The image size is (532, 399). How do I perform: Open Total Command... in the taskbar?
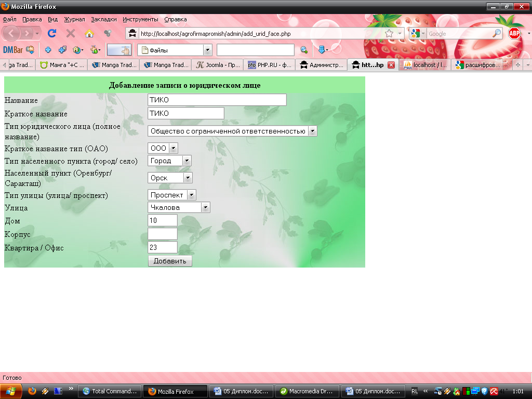click(x=110, y=391)
